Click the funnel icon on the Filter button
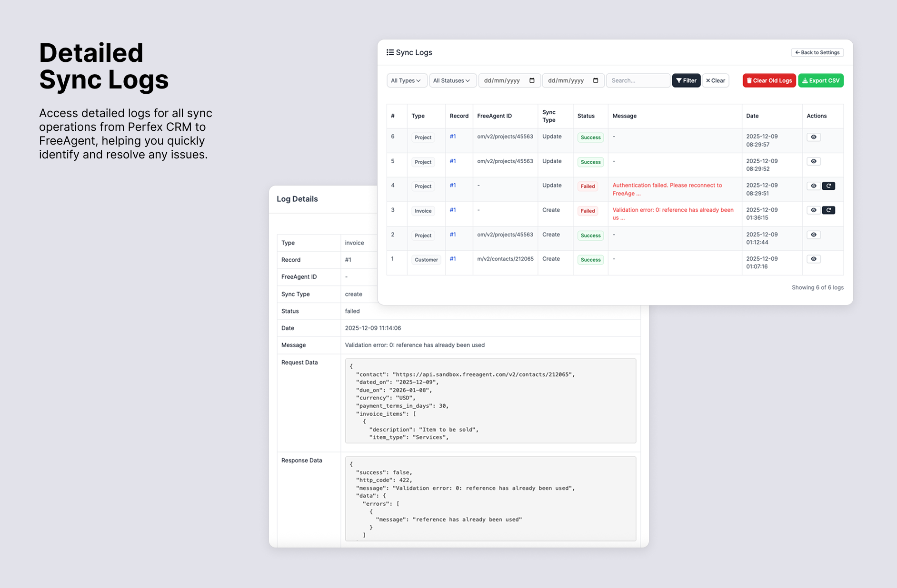 coord(679,80)
